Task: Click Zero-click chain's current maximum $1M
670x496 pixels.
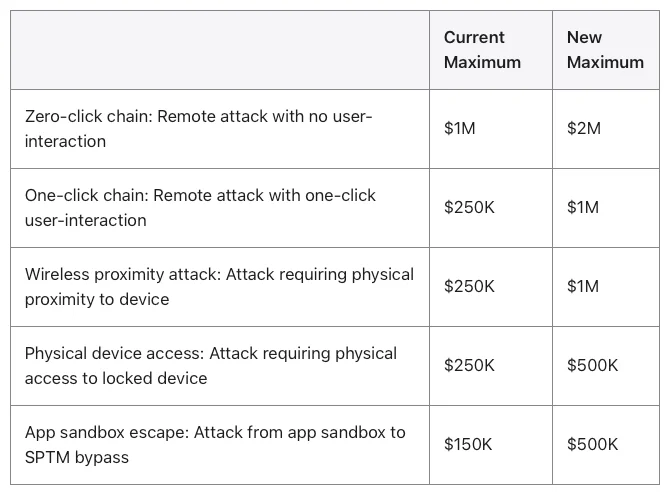Action: pos(460,129)
